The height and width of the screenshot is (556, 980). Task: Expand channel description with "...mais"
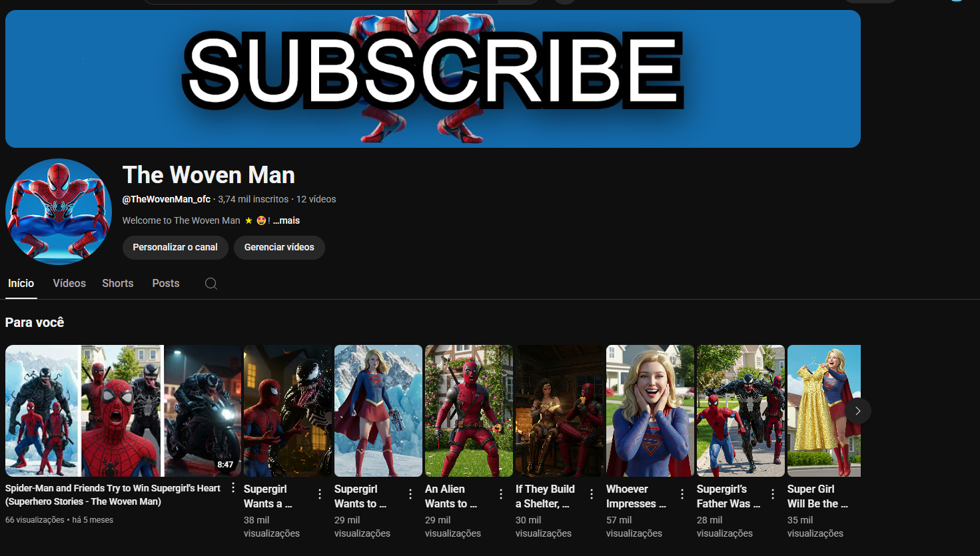click(x=286, y=220)
